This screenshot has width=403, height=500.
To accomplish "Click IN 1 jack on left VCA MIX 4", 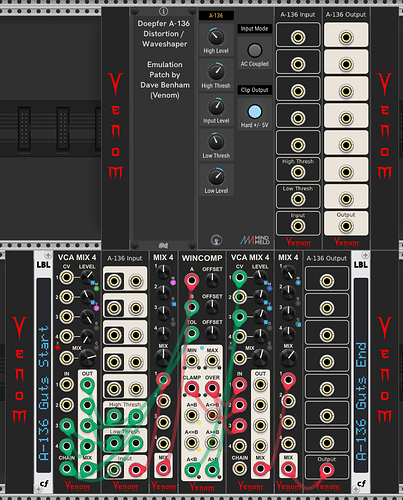I will coord(66,385).
